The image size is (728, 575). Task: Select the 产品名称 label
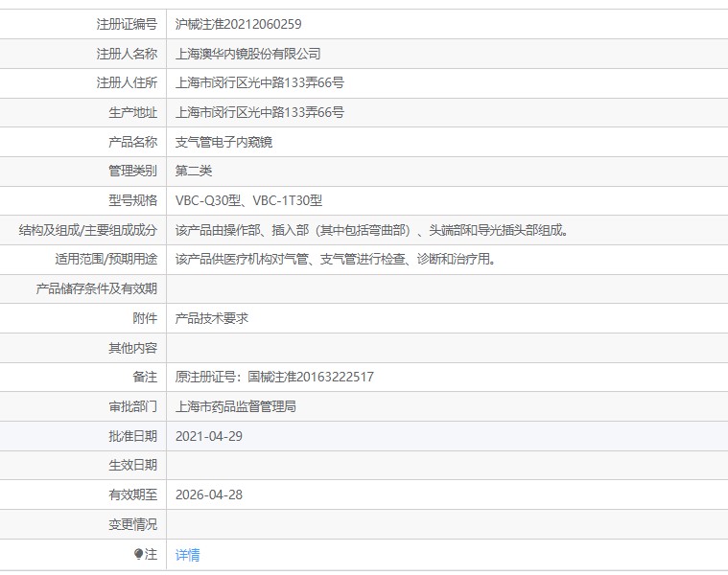pos(132,142)
